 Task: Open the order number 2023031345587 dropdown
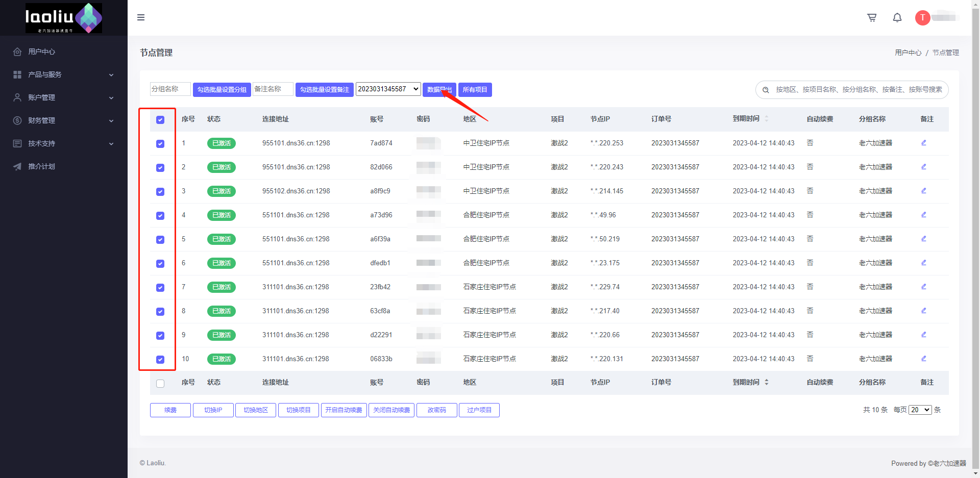388,89
